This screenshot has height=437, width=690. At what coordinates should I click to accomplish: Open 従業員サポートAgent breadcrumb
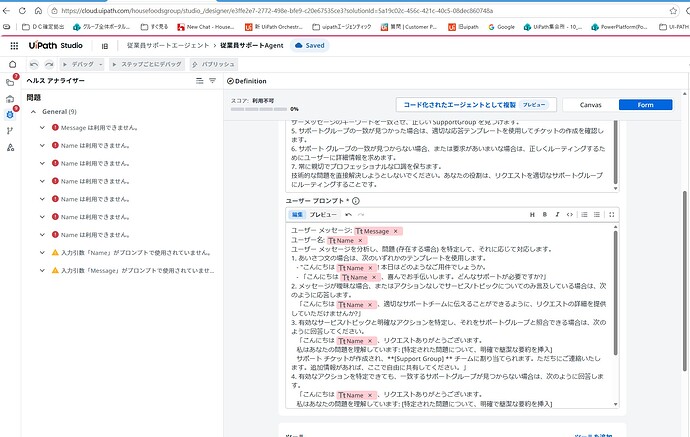pyautogui.click(x=252, y=45)
